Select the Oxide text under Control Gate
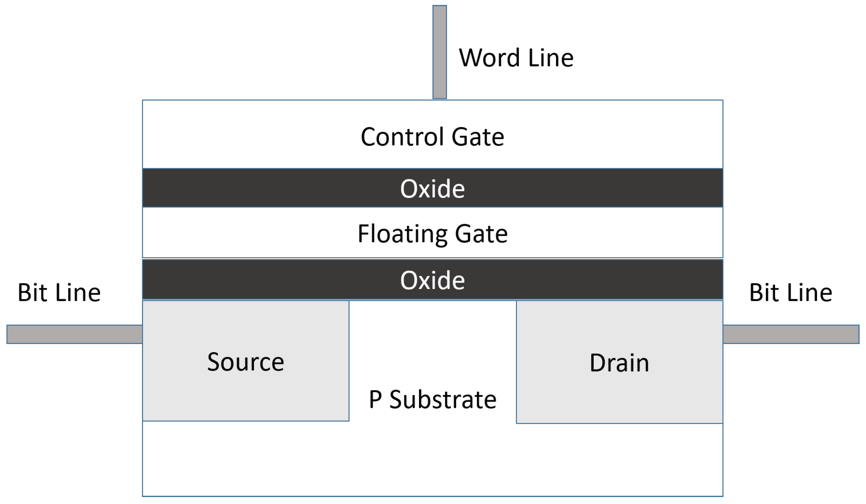Screen dimensions: 866x504 coord(432,189)
